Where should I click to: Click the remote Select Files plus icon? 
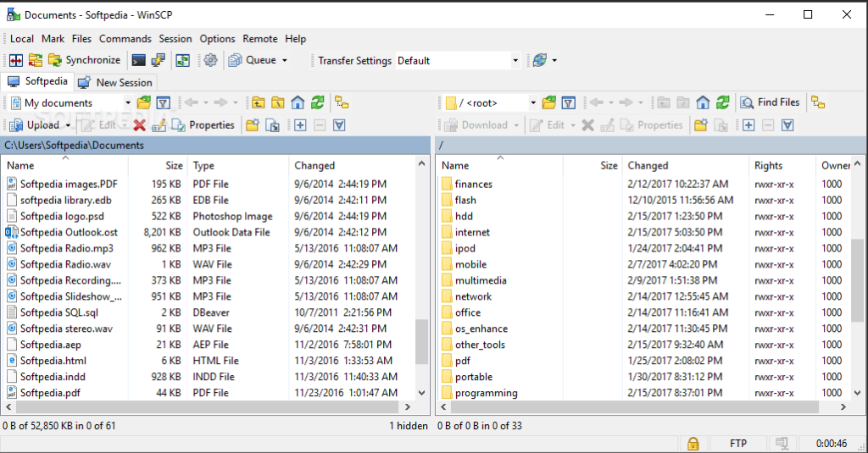tap(748, 125)
